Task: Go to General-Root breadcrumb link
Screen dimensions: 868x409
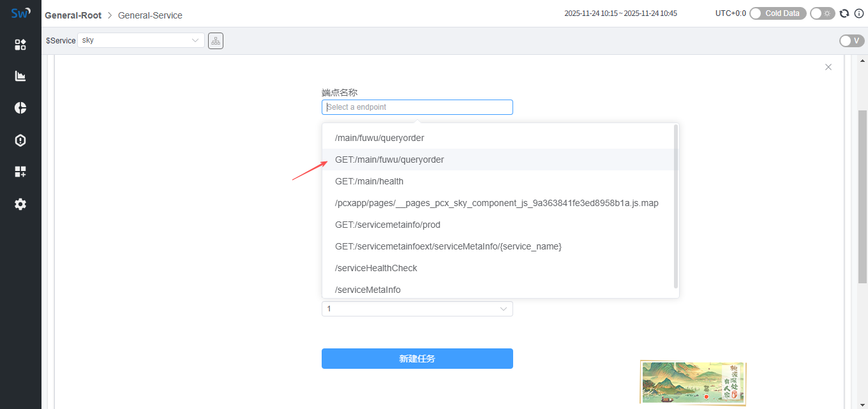Action: [73, 15]
